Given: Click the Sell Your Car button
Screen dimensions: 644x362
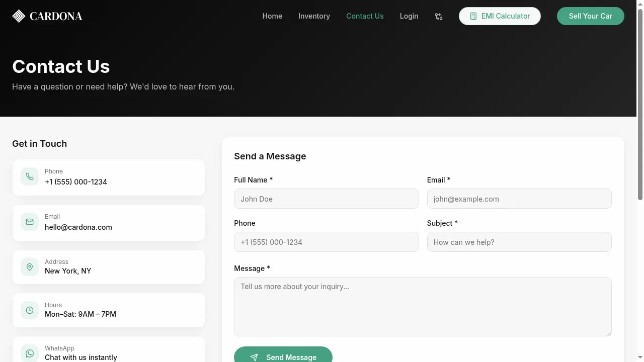Looking at the screenshot, I should (x=591, y=16).
